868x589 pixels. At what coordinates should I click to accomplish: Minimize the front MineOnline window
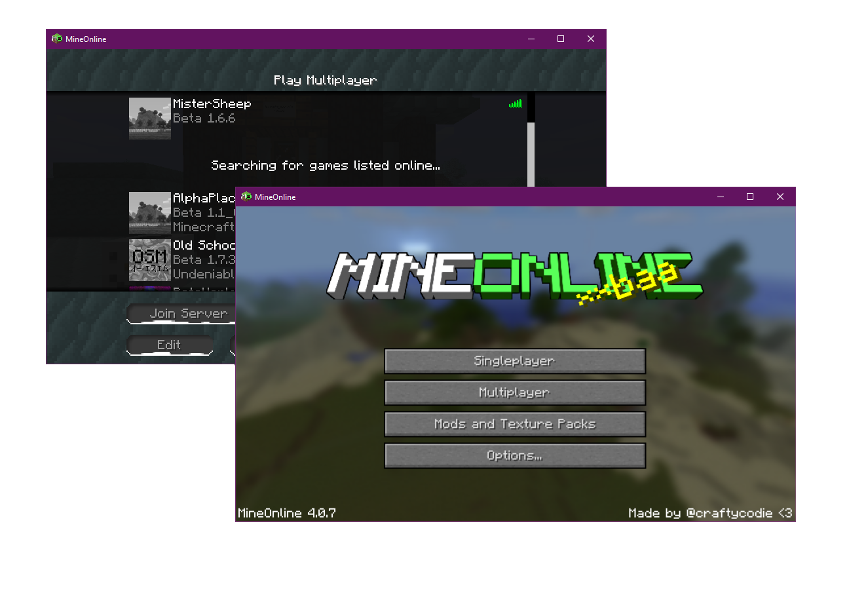(x=721, y=197)
